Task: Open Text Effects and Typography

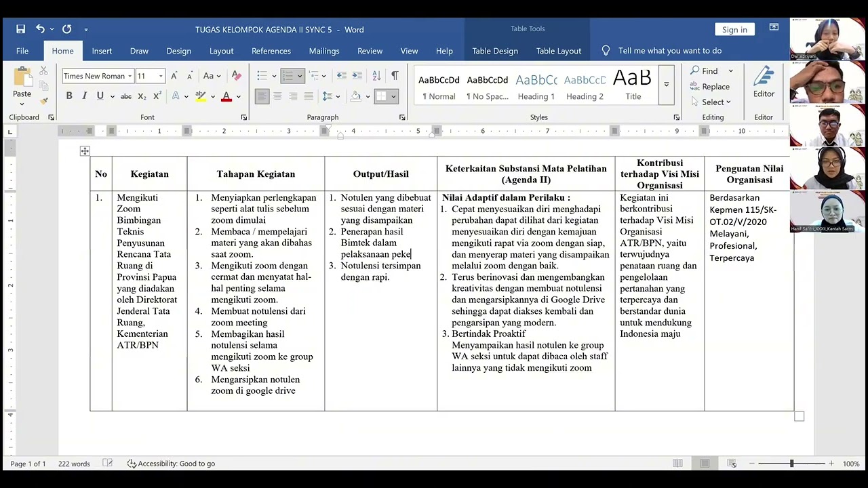Action: (x=176, y=97)
